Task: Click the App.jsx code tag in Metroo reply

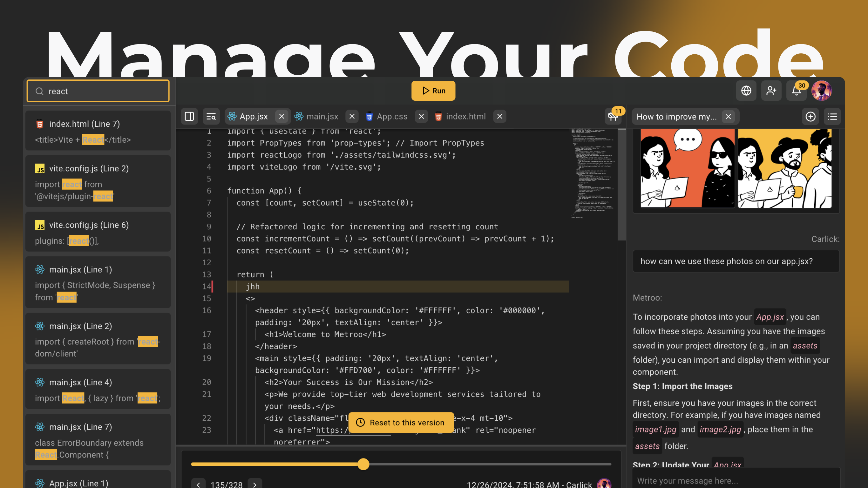Action: (x=770, y=317)
